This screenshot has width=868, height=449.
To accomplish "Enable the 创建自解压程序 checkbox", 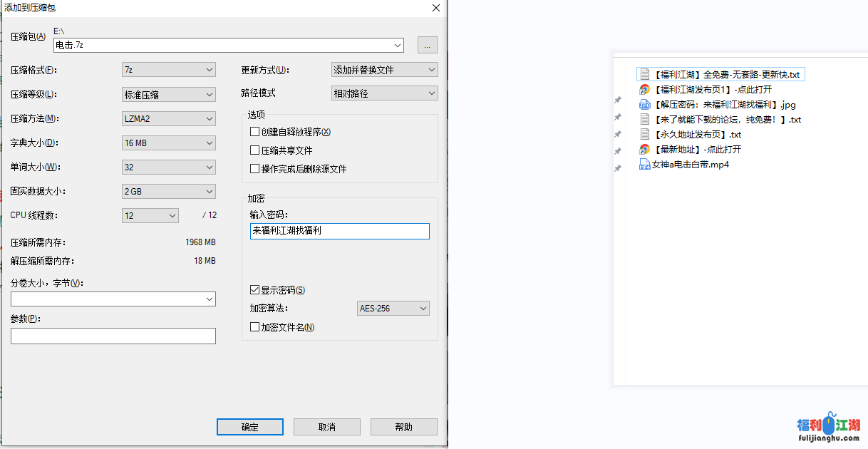I will (254, 132).
